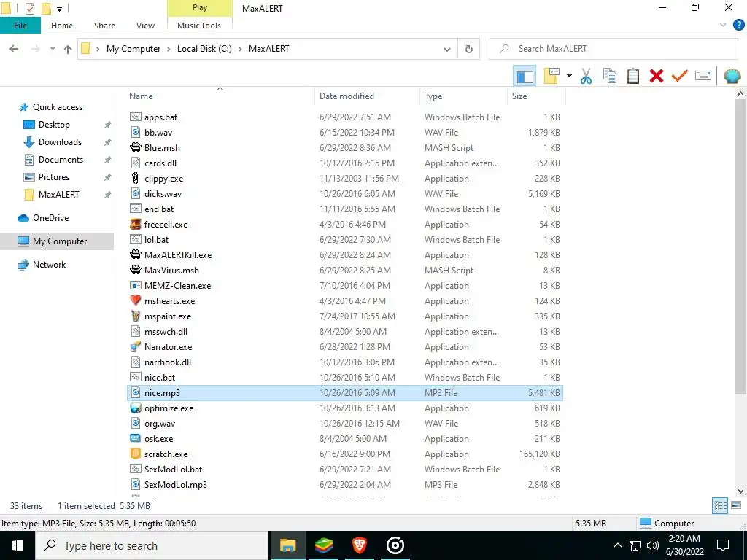Open the File menu
747x560 pixels.
pyautogui.click(x=20, y=26)
